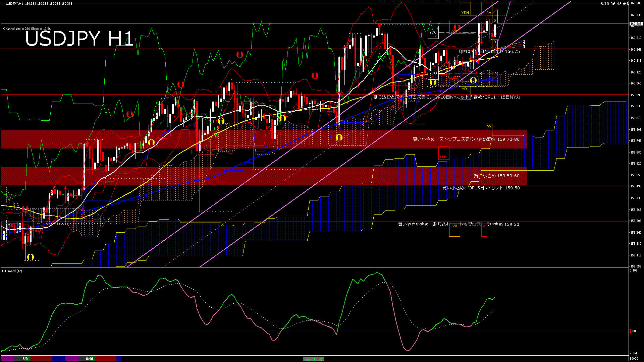The image size is (644, 362).
Task: Select the current price tag 160.388
Action: point(636,24)
